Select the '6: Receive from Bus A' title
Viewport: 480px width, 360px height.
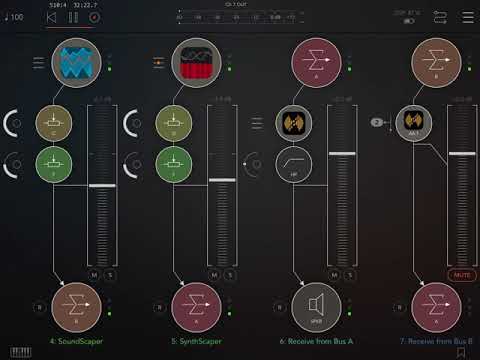(316, 341)
